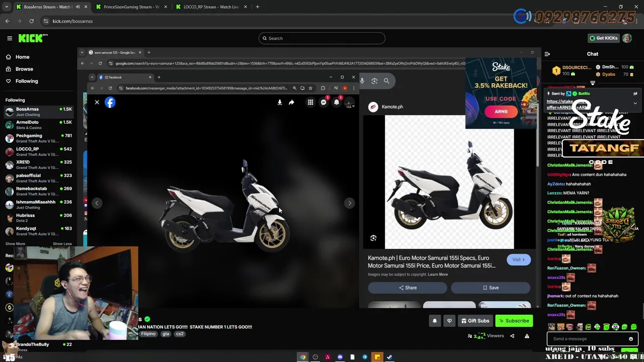This screenshot has height=362, width=644.
Task: Open Home in the Kick sidebar
Action: pyautogui.click(x=22, y=57)
